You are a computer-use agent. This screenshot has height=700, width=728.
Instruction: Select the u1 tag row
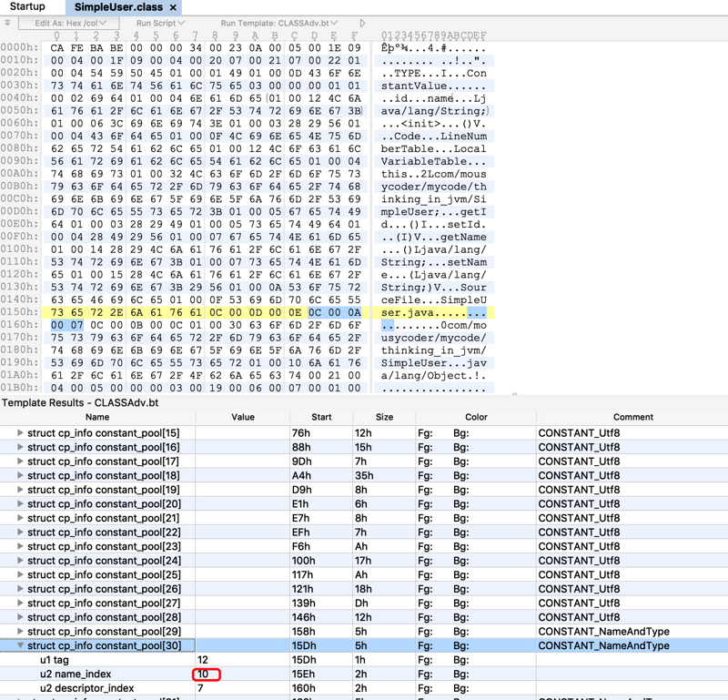pyautogui.click(x=364, y=660)
